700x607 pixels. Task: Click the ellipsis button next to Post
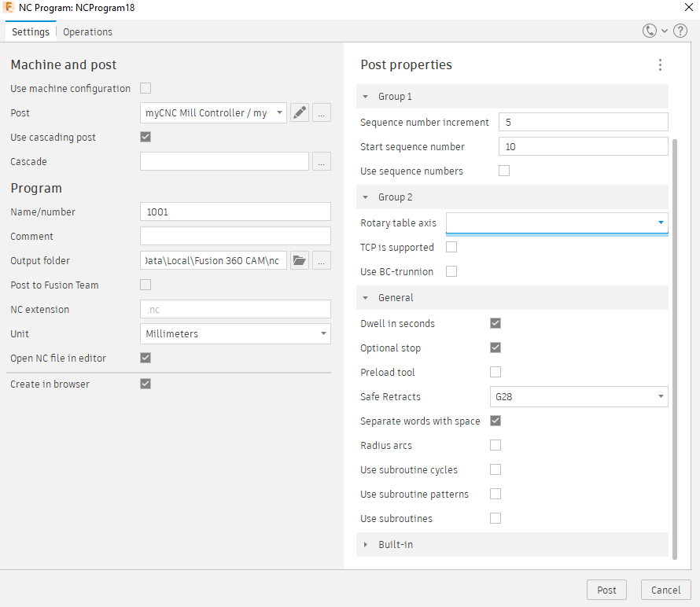[321, 113]
